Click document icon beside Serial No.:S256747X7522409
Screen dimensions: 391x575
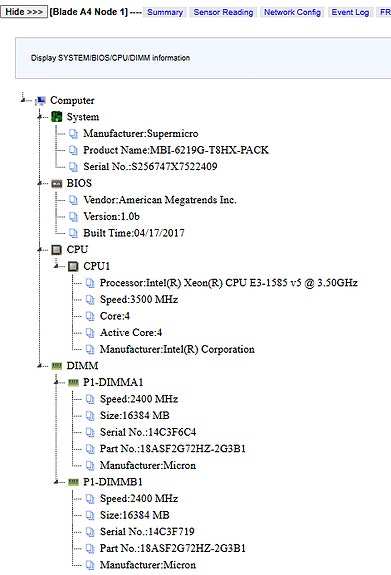(x=73, y=166)
